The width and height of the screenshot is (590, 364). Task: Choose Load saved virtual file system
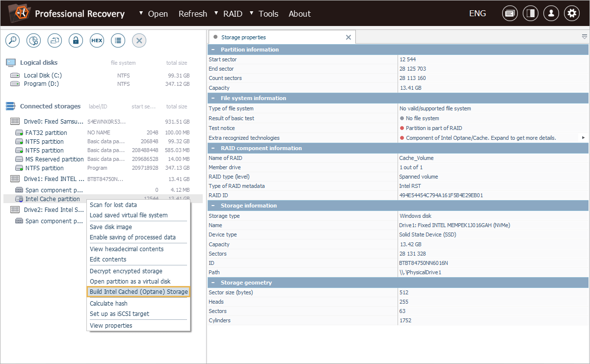coord(138,215)
